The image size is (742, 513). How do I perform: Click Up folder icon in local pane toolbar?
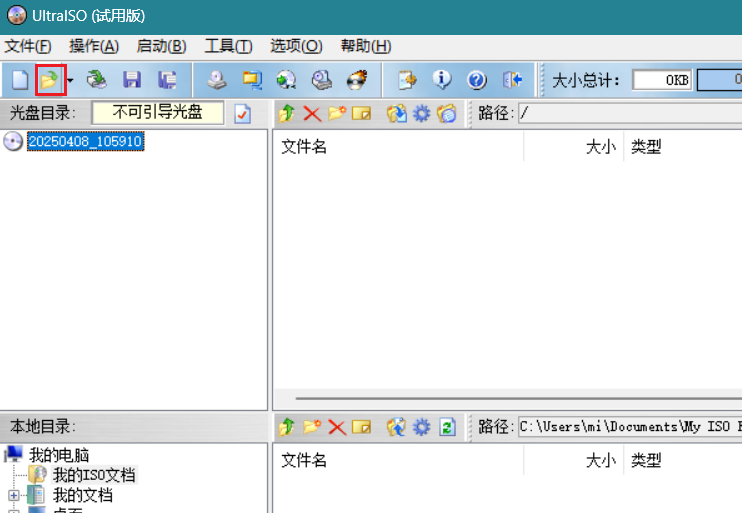pyautogui.click(x=287, y=427)
